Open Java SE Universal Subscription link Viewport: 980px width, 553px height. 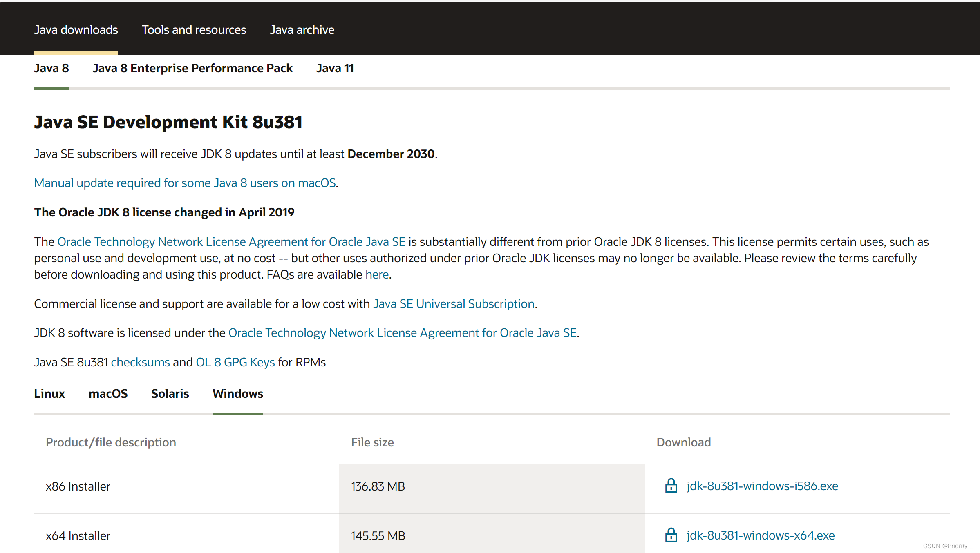(x=454, y=304)
